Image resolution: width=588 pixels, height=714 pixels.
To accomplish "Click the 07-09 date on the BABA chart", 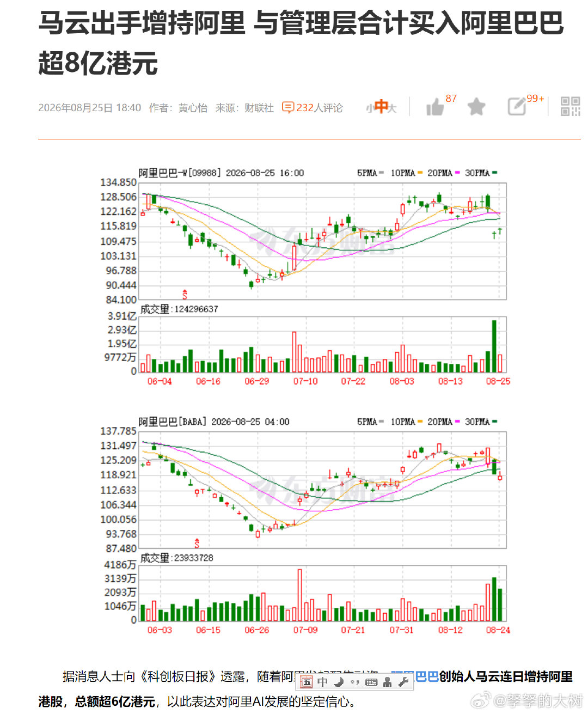I will coord(305,630).
